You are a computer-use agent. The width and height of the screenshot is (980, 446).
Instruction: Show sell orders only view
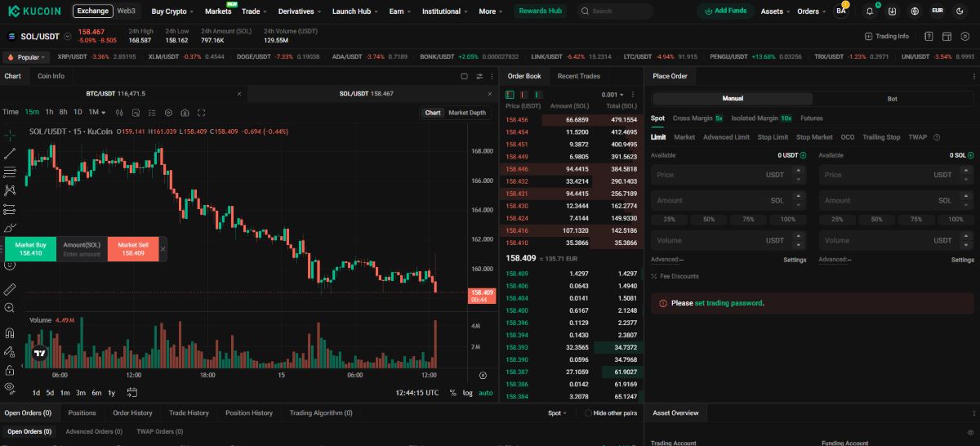524,95
